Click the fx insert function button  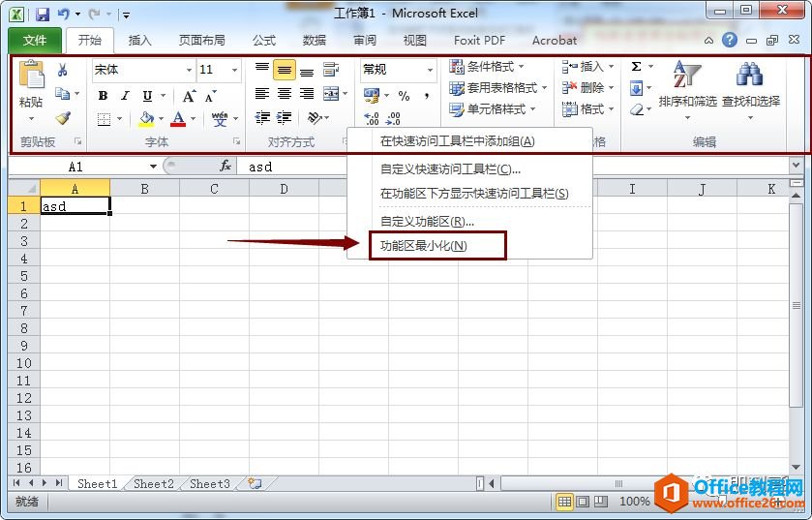[226, 166]
